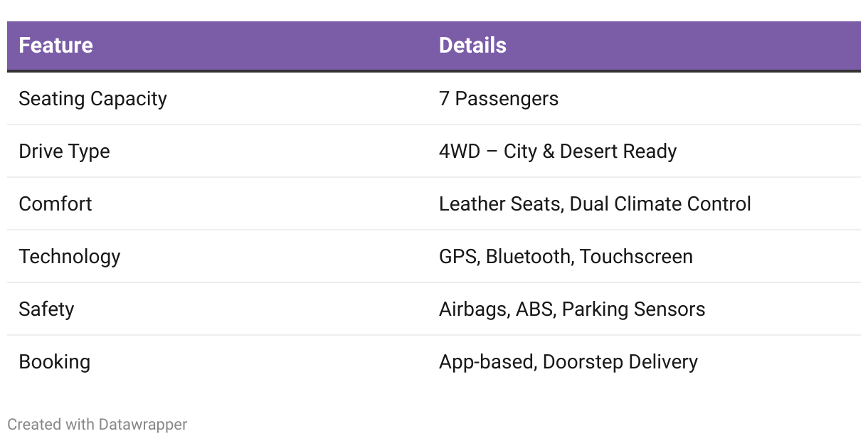Open the Created with Datawrapper link
The width and height of the screenshot is (868, 441).
[x=97, y=425]
